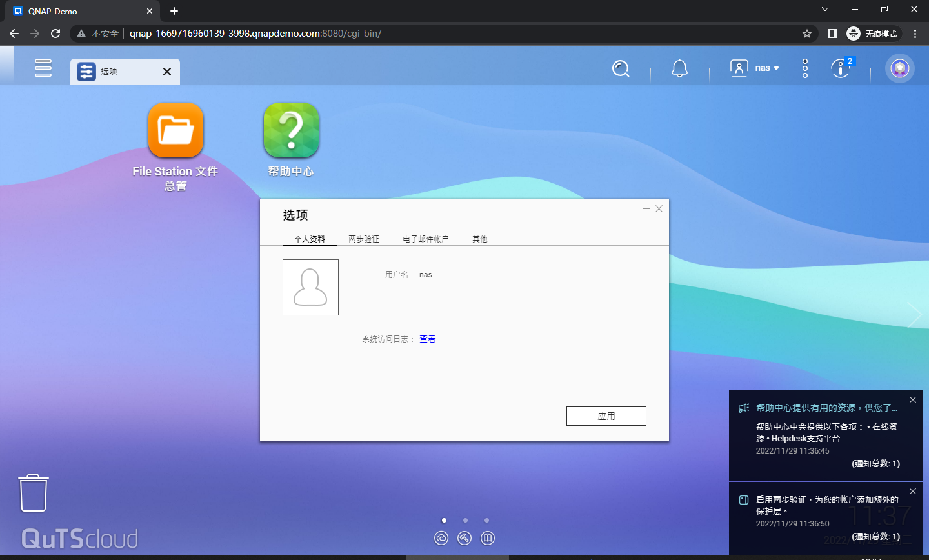The image size is (929, 560).
Task: Open the main hamburger menu
Action: (x=43, y=68)
